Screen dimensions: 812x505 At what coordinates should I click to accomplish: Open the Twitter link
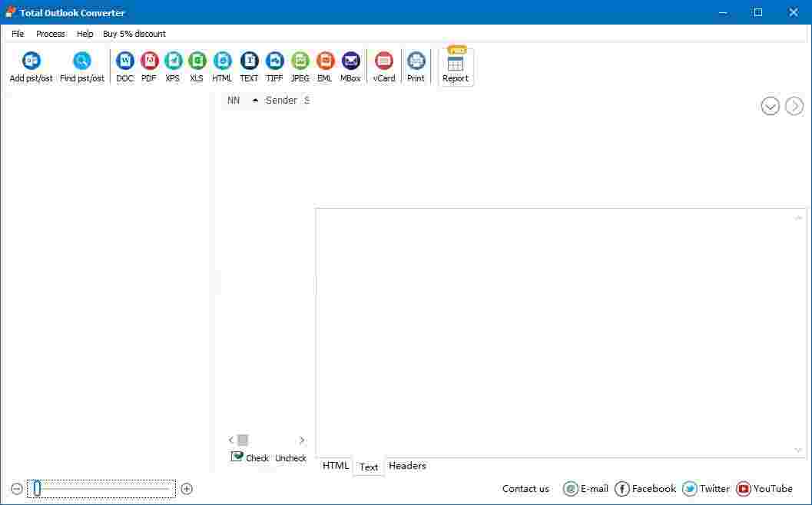tap(706, 488)
